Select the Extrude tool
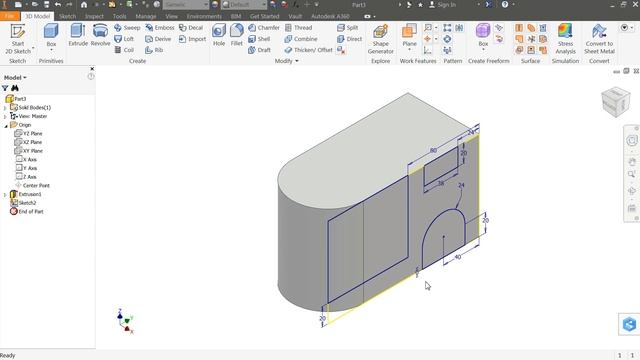The width and height of the screenshot is (640, 360). coord(78,35)
